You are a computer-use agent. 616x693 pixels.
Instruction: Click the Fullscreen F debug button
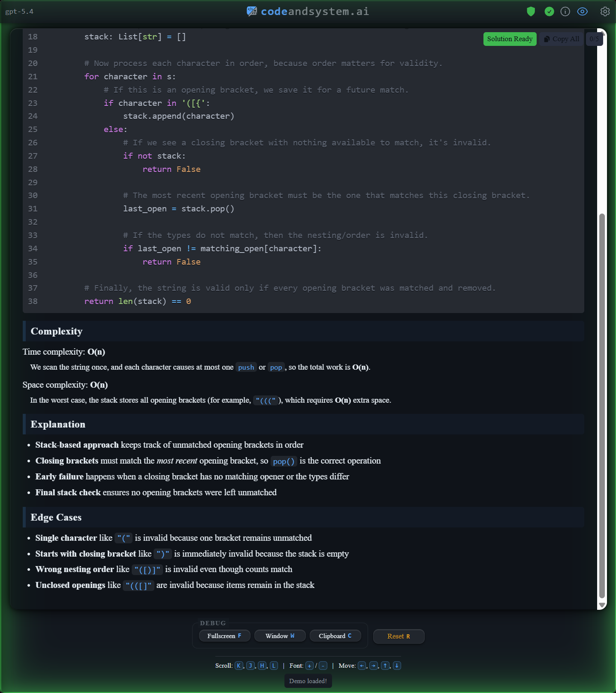224,636
